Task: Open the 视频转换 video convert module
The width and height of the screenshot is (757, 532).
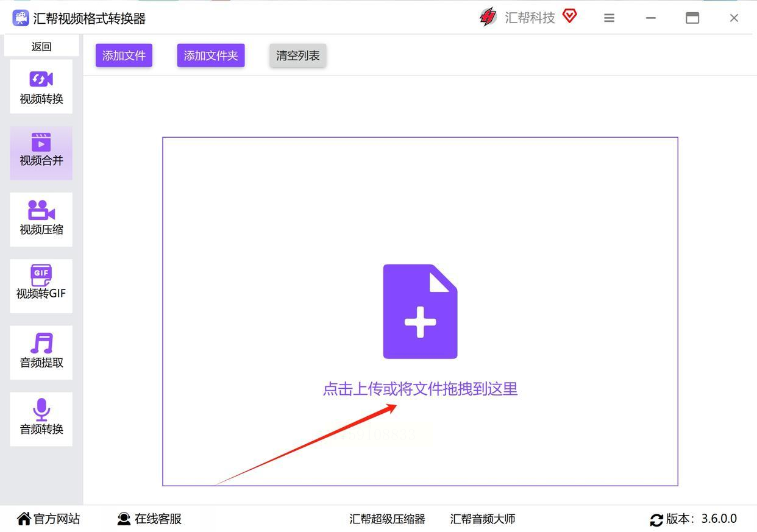Action: pyautogui.click(x=41, y=87)
